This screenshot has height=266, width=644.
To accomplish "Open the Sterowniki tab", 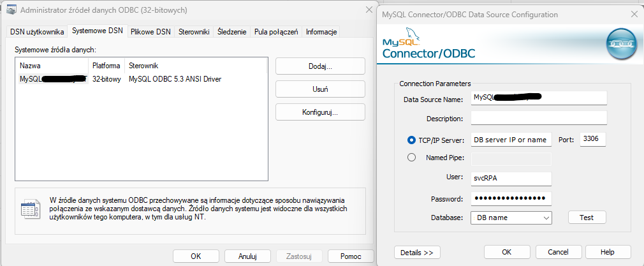I will [194, 32].
